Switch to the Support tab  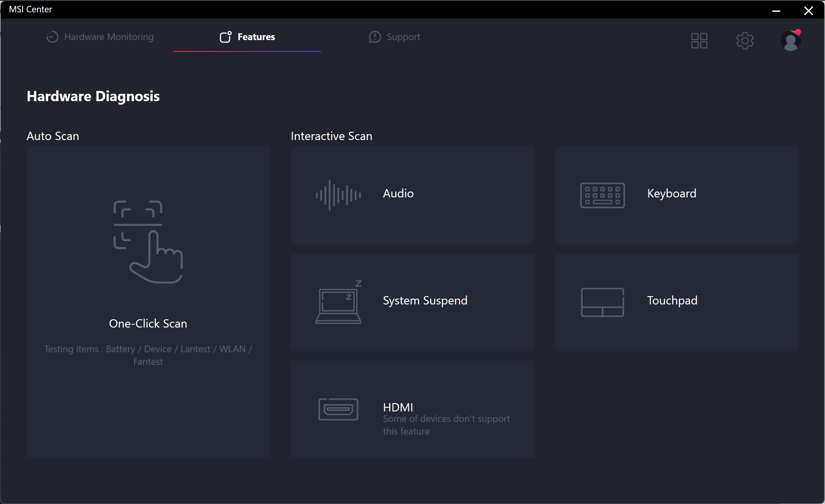(403, 37)
